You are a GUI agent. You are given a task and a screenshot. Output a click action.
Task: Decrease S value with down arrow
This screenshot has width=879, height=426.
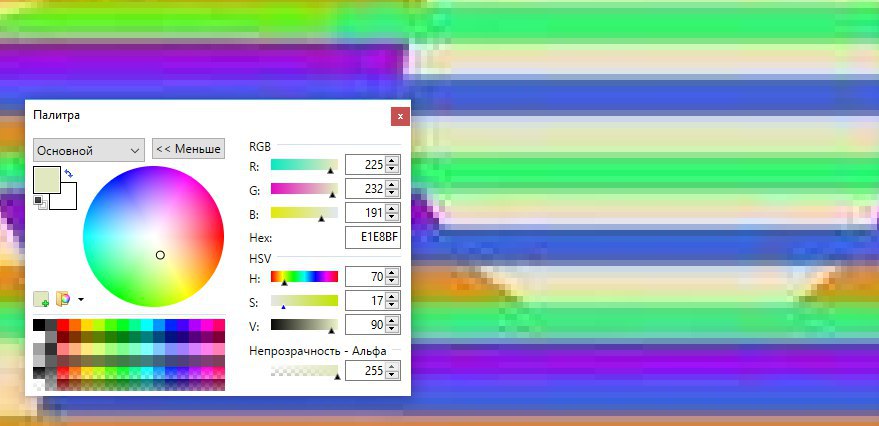click(392, 305)
